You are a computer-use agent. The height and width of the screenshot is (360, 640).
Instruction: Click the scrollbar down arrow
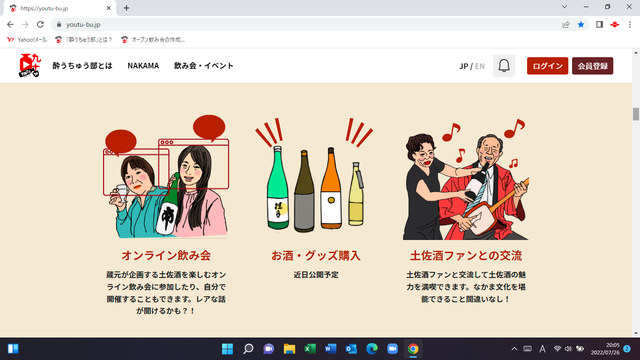[636, 333]
